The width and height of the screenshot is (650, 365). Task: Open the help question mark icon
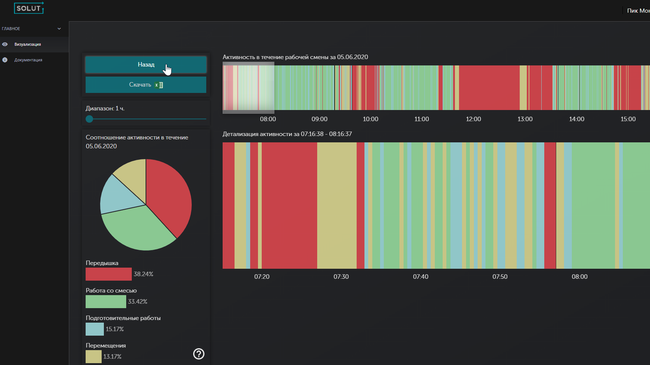click(199, 354)
